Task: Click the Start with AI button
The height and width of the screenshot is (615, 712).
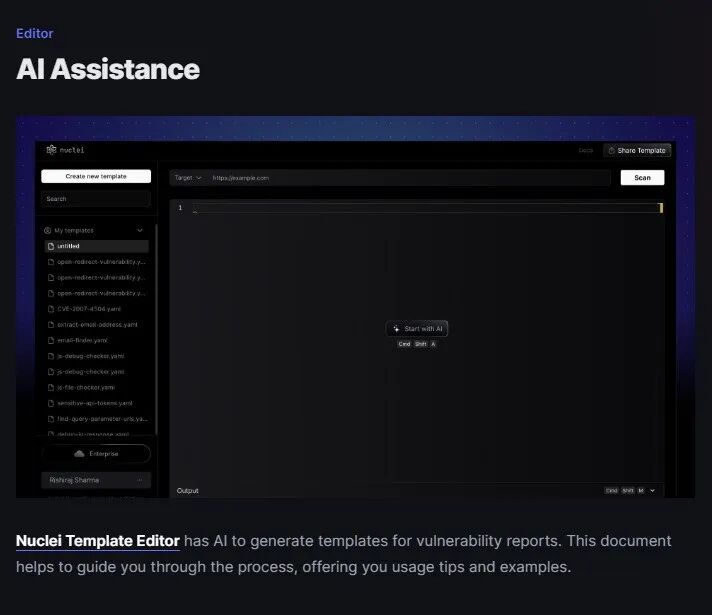Action: (x=417, y=329)
